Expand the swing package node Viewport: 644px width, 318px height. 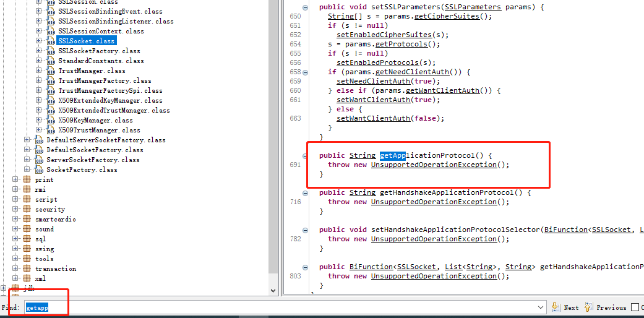click(x=15, y=249)
